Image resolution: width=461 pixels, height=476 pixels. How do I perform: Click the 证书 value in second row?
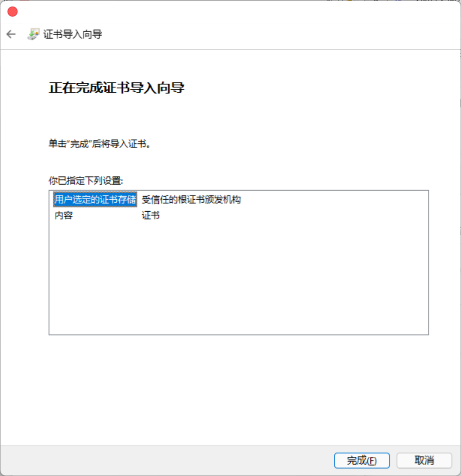pos(151,216)
